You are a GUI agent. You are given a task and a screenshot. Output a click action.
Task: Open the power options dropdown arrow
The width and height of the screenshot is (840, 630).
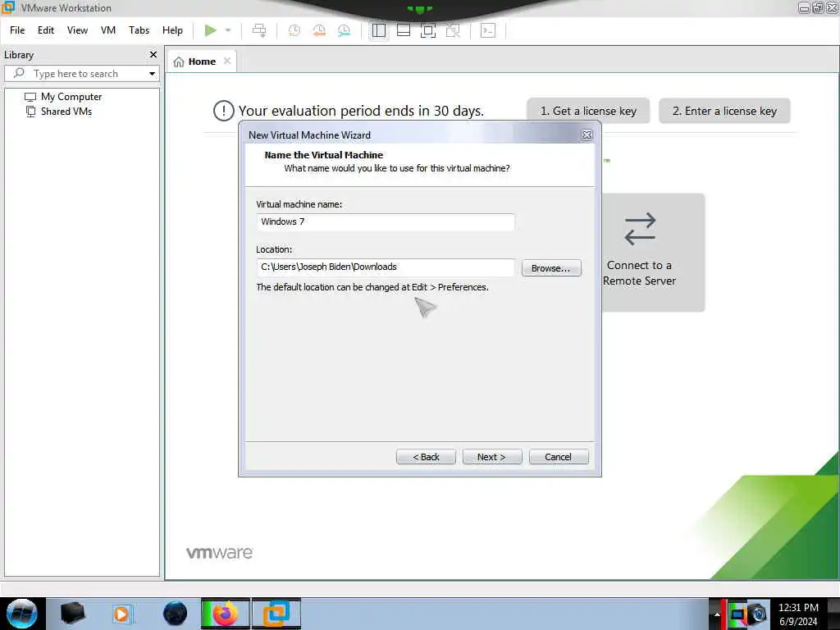tap(228, 30)
